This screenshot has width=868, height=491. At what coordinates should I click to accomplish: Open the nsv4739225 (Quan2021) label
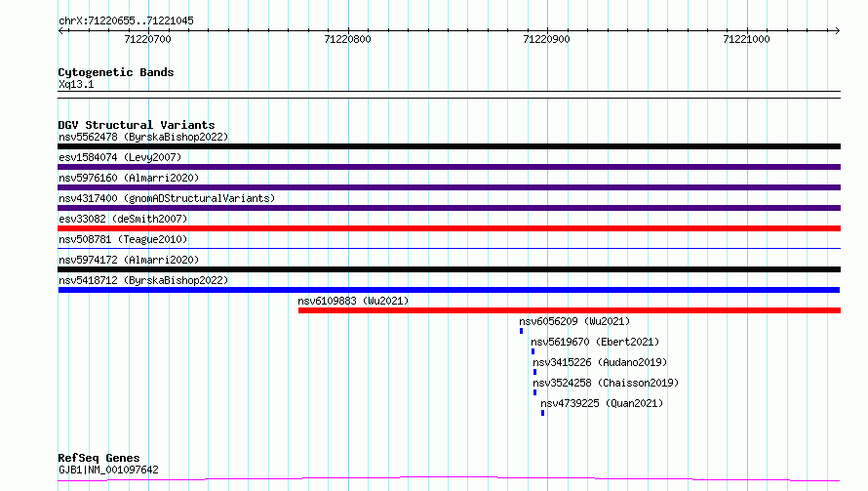pos(602,403)
